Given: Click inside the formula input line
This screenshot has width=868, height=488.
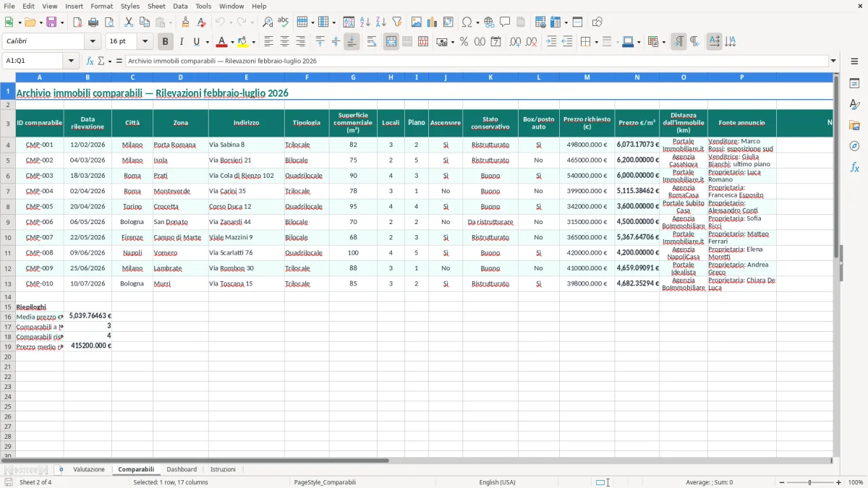Looking at the screenshot, I should click(476, 61).
